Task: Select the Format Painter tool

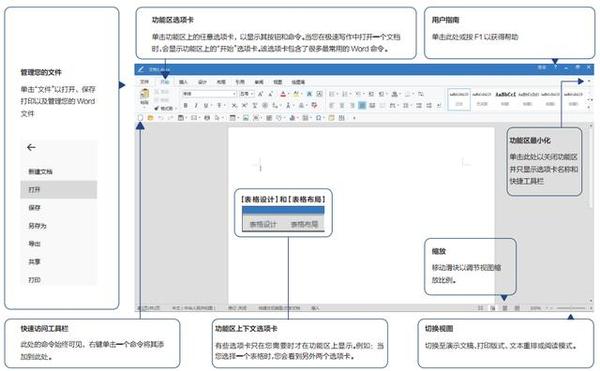Action: tap(164, 109)
